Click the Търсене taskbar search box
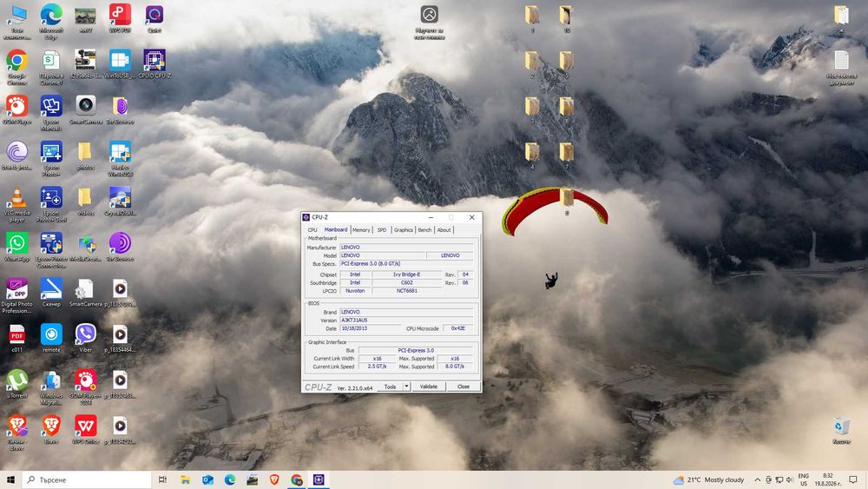The image size is (868, 489). coord(87,479)
